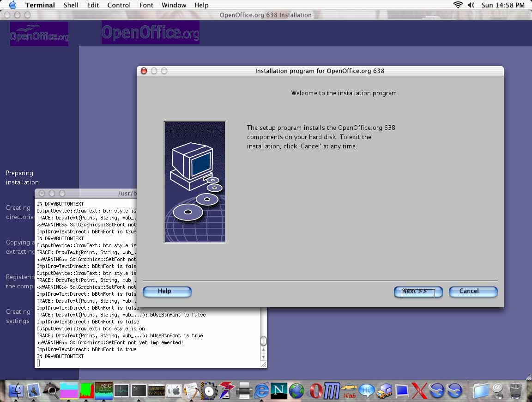This screenshot has height=402, width=532.
Task: Click the Terminal scrollbar down arrow
Action: (x=263, y=357)
